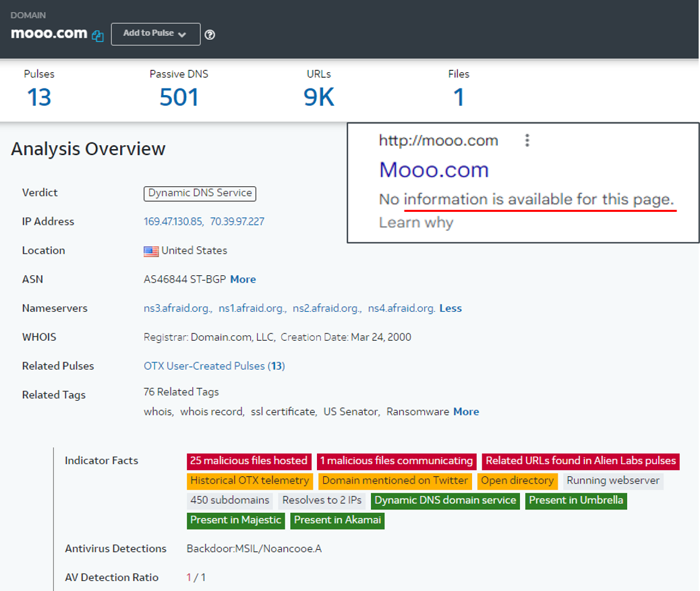Click the copy icon beside mooo.com
The height and width of the screenshot is (591, 700).
click(x=98, y=36)
